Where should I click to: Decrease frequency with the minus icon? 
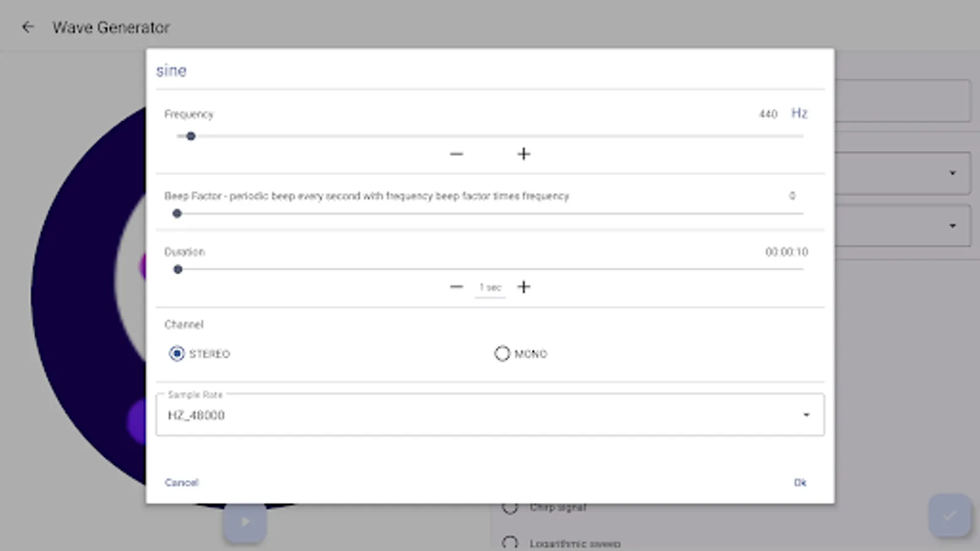pos(456,154)
